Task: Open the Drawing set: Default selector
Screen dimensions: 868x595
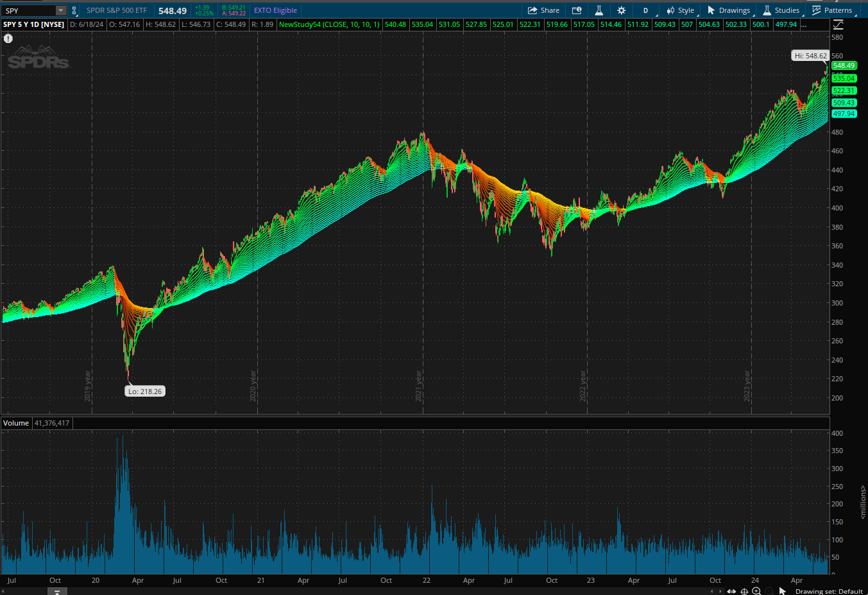Action: click(829, 591)
